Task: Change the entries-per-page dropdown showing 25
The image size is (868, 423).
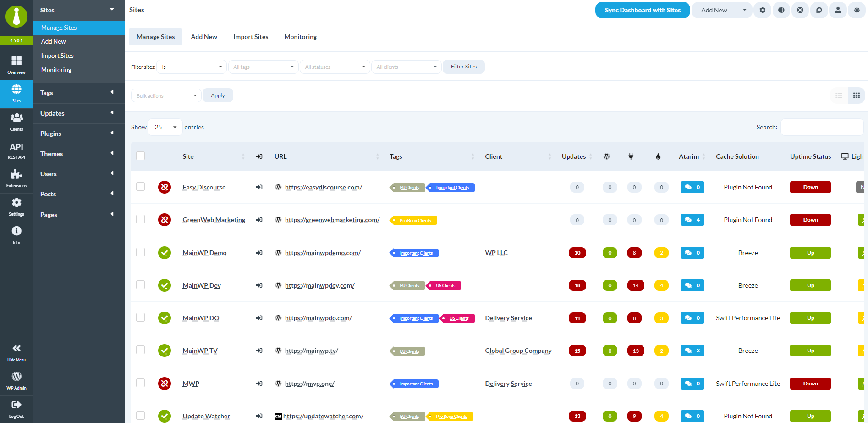Action: 165,127
